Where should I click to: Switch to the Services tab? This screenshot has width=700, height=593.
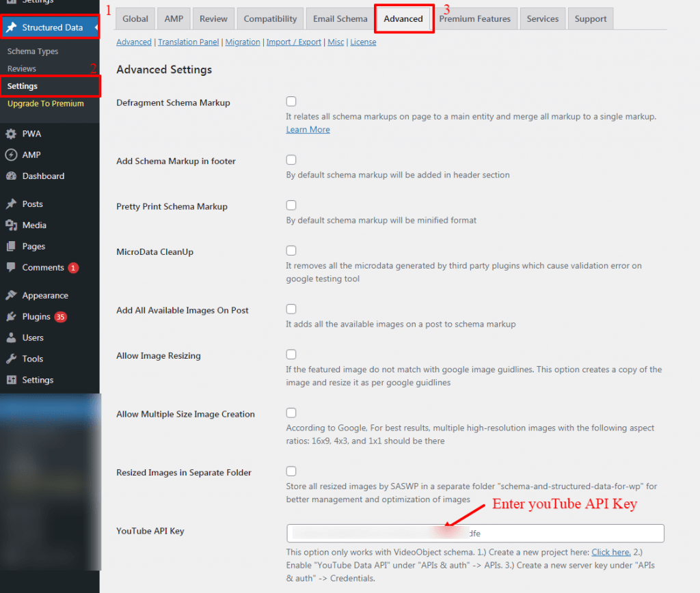tap(542, 18)
